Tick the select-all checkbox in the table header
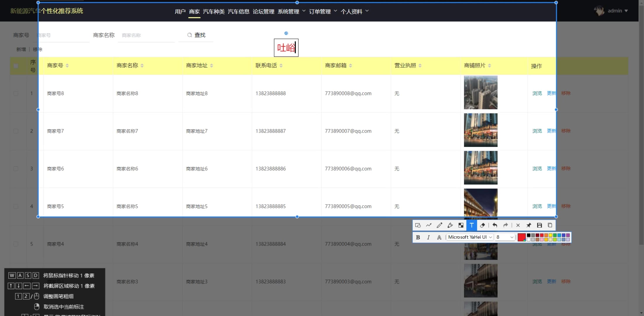Image resolution: width=644 pixels, height=316 pixels. (16, 66)
